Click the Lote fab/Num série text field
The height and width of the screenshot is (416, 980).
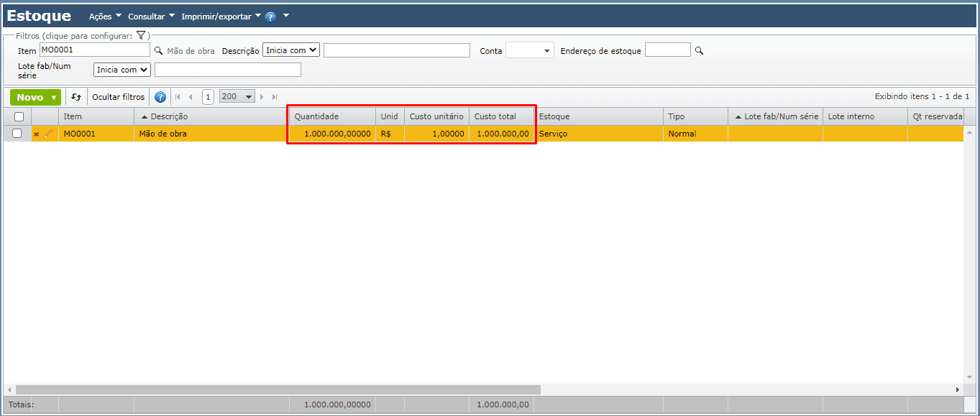[x=228, y=70]
